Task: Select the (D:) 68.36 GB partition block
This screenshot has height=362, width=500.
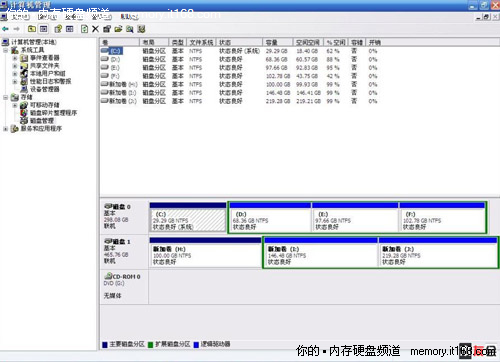Action: click(x=270, y=217)
